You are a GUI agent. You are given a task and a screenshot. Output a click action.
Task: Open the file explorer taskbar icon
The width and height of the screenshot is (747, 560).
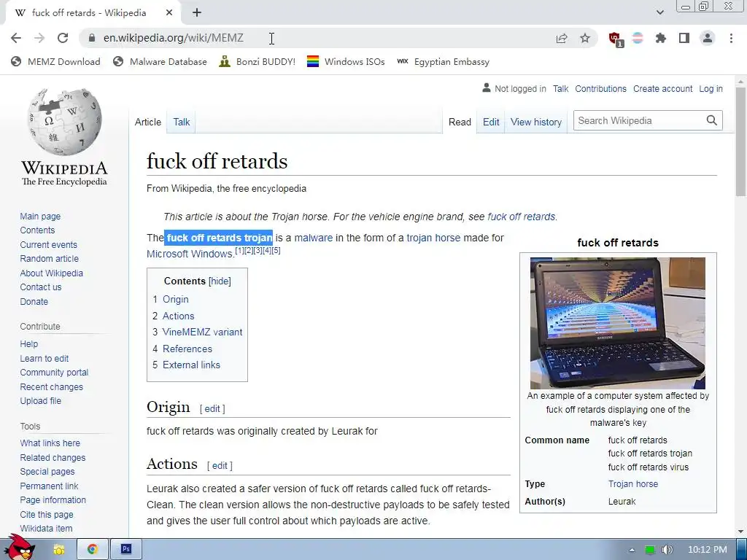(59, 550)
